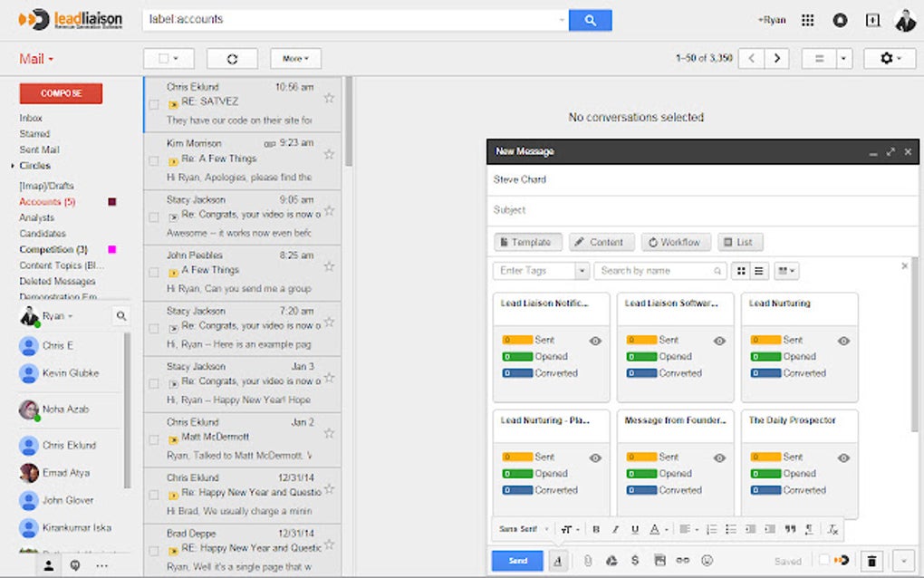
Task: Send the message to Steve Chard
Action: (516, 560)
